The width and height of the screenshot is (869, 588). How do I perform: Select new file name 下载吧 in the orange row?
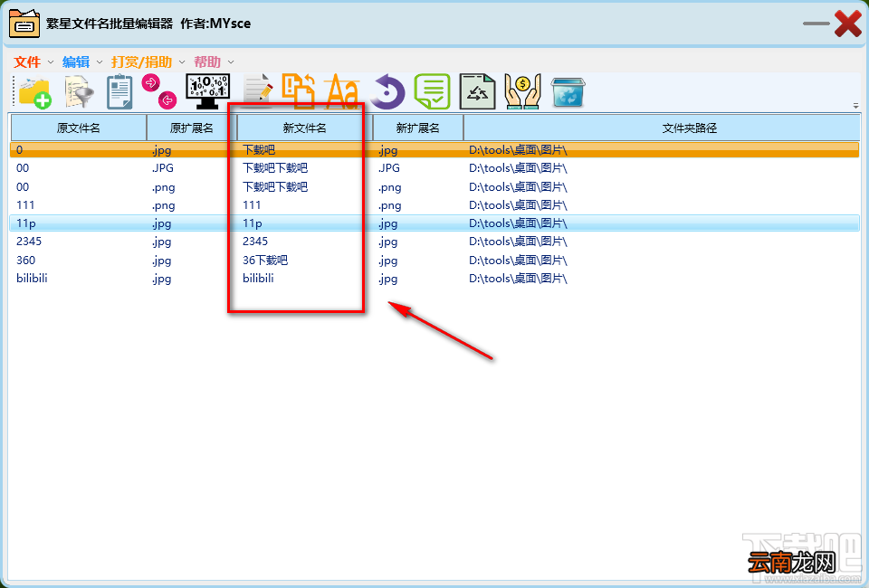click(259, 150)
